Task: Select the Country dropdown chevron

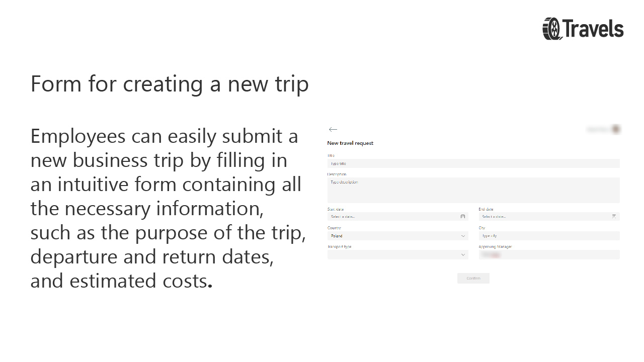Action: click(463, 236)
